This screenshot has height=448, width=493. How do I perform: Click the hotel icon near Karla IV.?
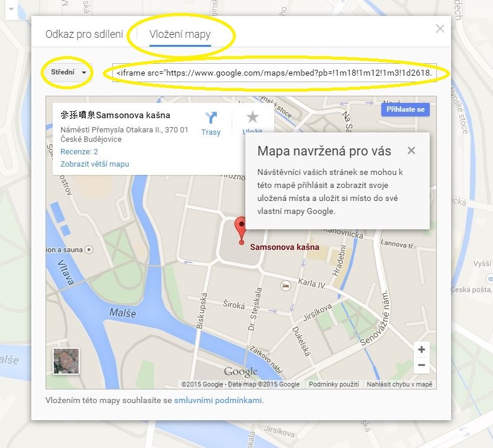click(x=285, y=286)
